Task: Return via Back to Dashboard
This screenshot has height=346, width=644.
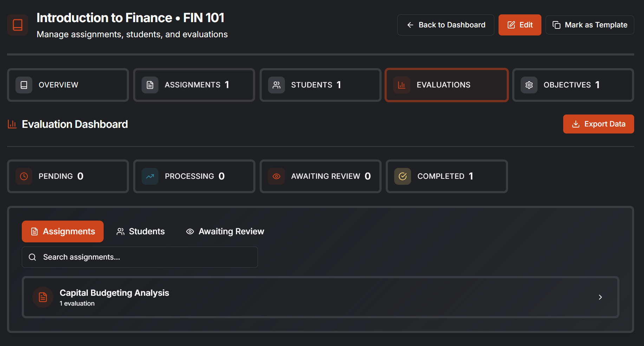Action: click(x=445, y=25)
